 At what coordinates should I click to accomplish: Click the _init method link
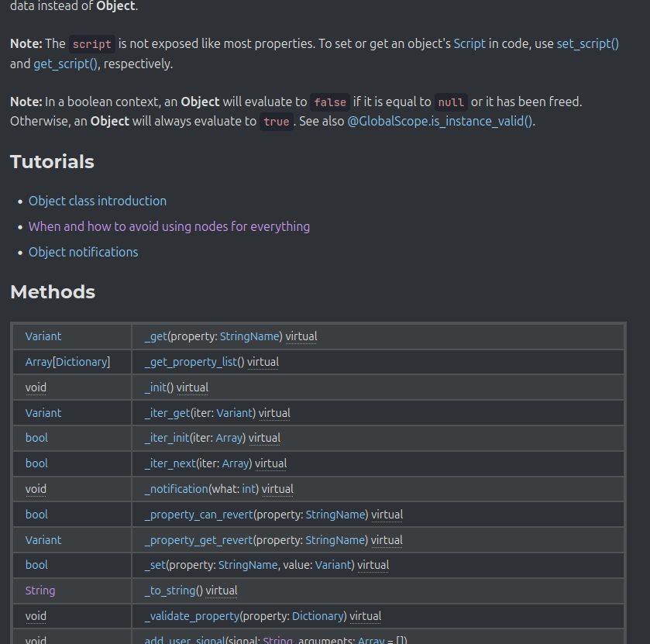pyautogui.click(x=156, y=387)
